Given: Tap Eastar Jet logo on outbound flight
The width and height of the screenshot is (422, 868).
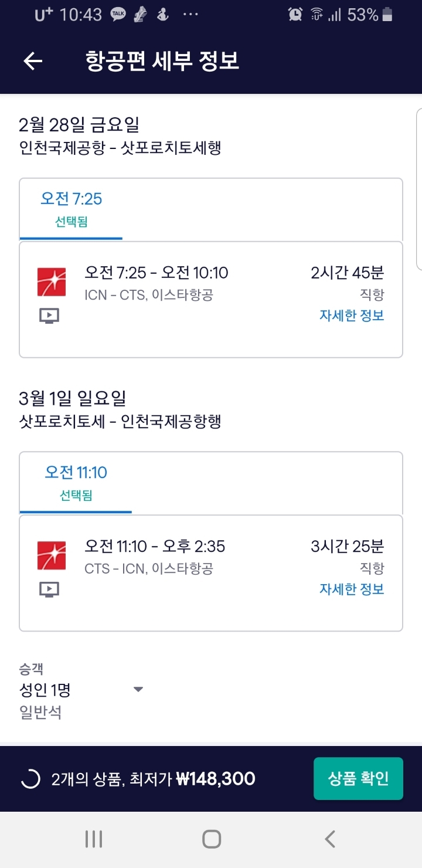Looking at the screenshot, I should (x=52, y=282).
